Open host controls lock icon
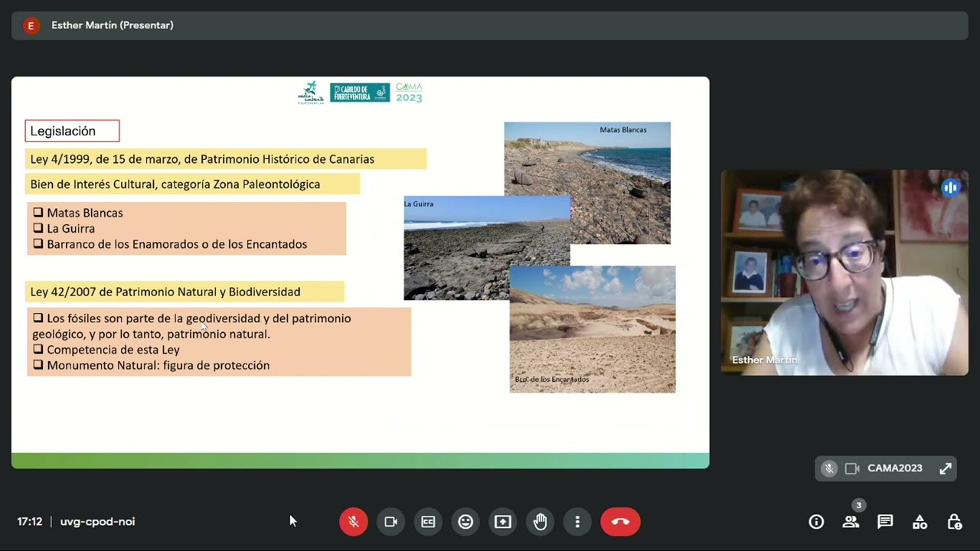 954,522
